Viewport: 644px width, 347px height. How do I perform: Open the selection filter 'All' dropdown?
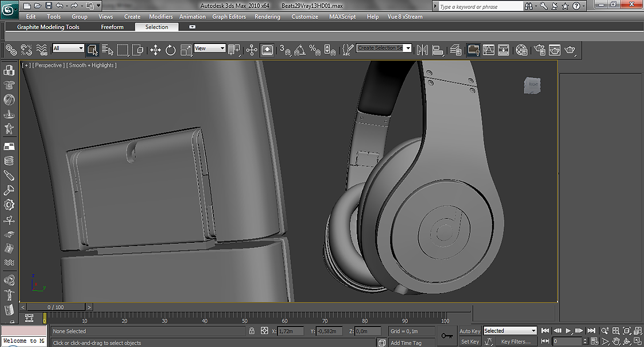pos(68,48)
